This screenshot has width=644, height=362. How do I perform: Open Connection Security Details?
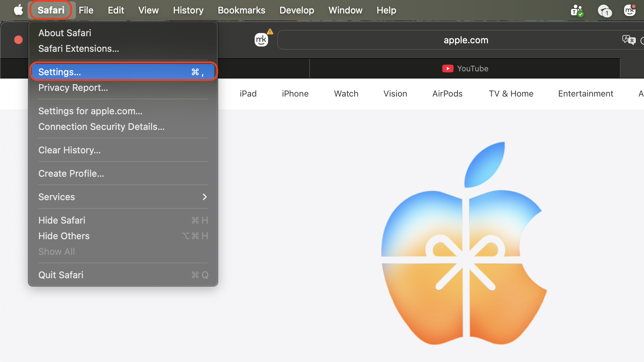coord(101,126)
